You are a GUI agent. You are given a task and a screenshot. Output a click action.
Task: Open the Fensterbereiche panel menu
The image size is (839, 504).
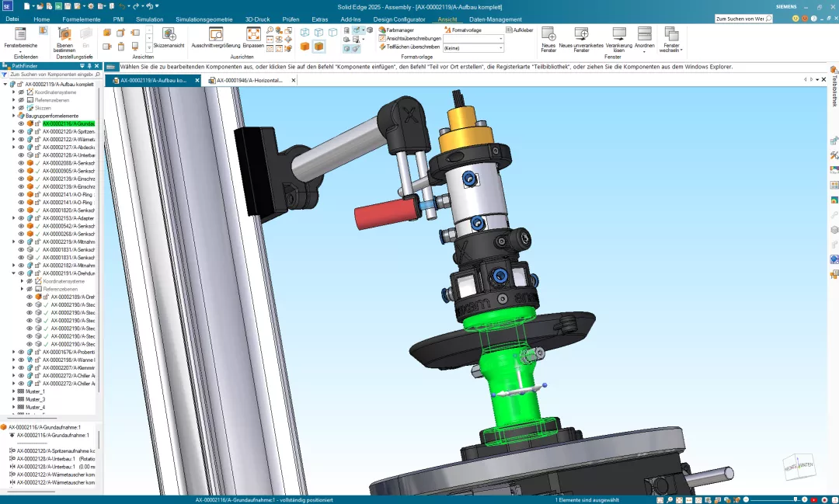pyautogui.click(x=20, y=39)
